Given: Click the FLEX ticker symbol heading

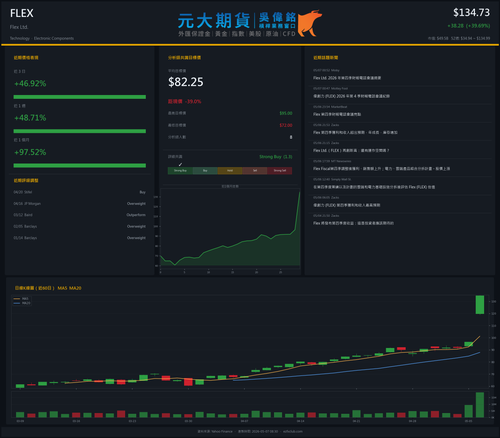Looking at the screenshot, I should coord(22,13).
